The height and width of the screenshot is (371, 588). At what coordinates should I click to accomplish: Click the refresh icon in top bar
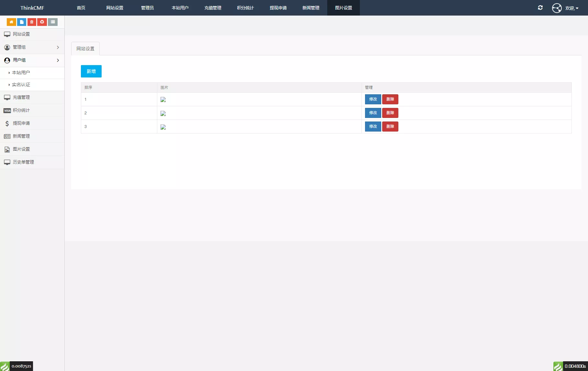[540, 8]
